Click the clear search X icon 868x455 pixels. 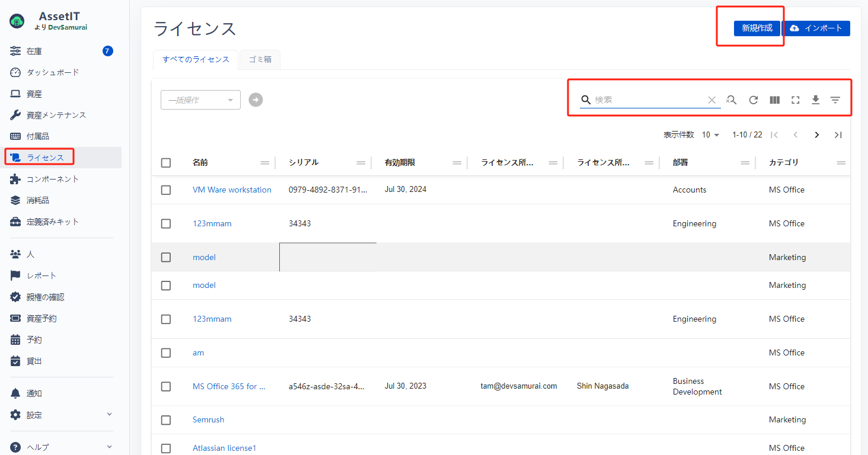[712, 100]
